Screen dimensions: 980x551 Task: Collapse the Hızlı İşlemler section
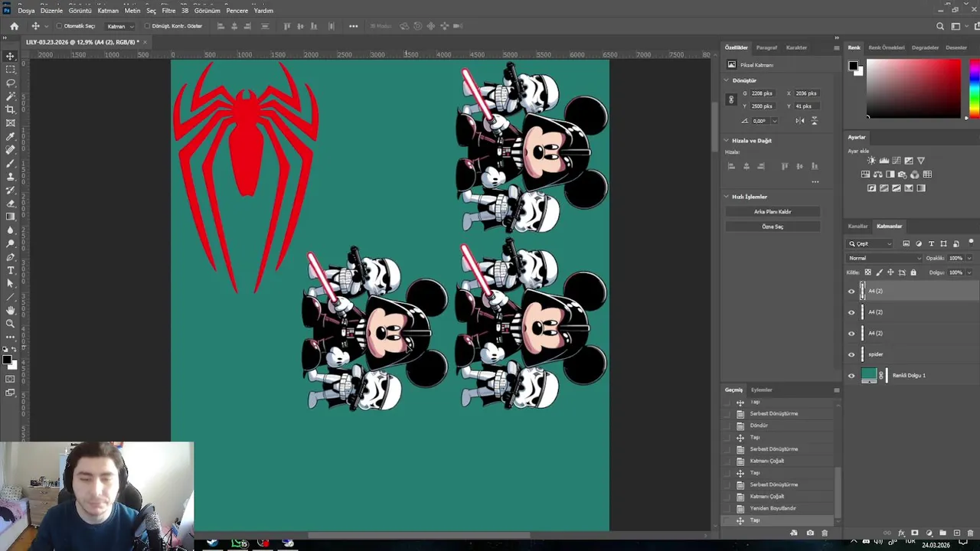[727, 197]
